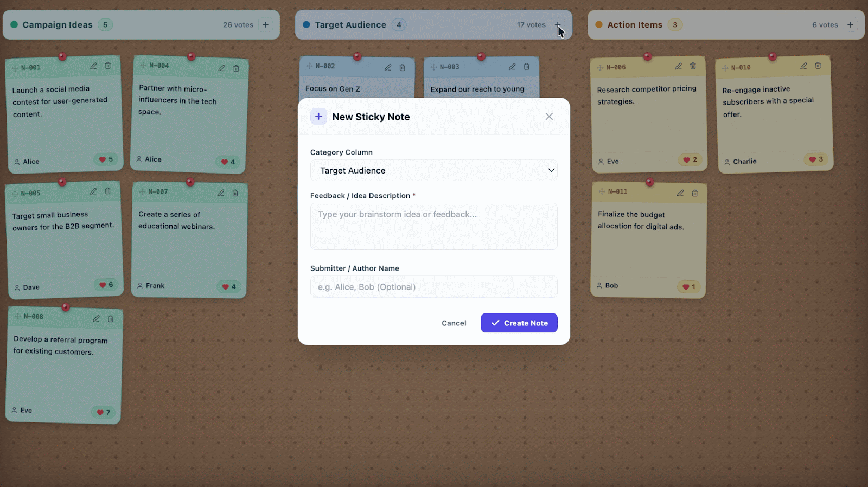
Task: Click the Target Audience column title
Action: coord(350,25)
